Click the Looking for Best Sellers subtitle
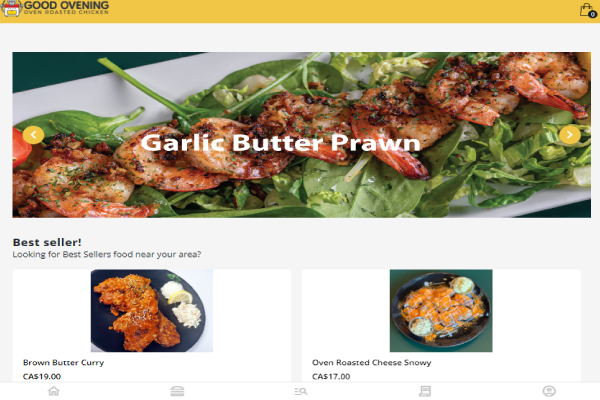This screenshot has width=600, height=400. coord(107,254)
